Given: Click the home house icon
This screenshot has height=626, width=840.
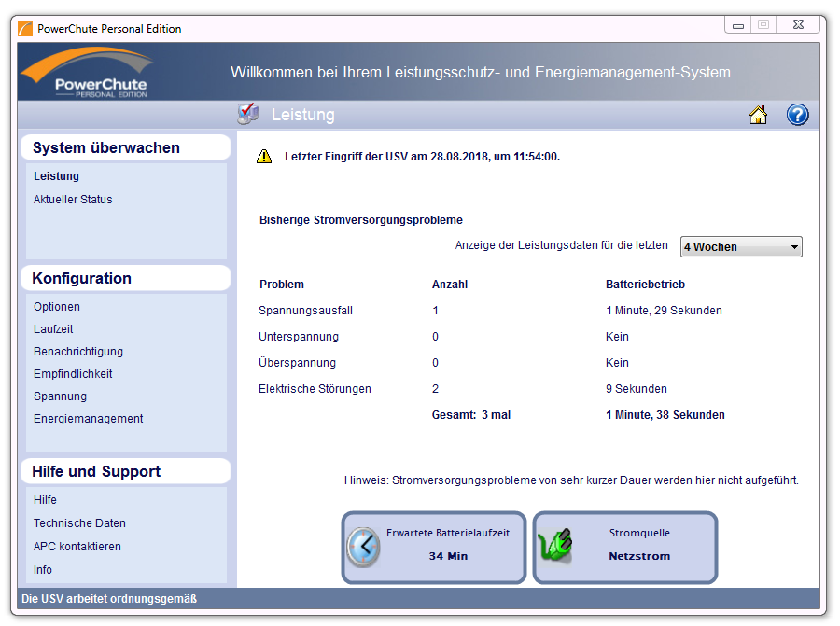Looking at the screenshot, I should click(x=758, y=115).
